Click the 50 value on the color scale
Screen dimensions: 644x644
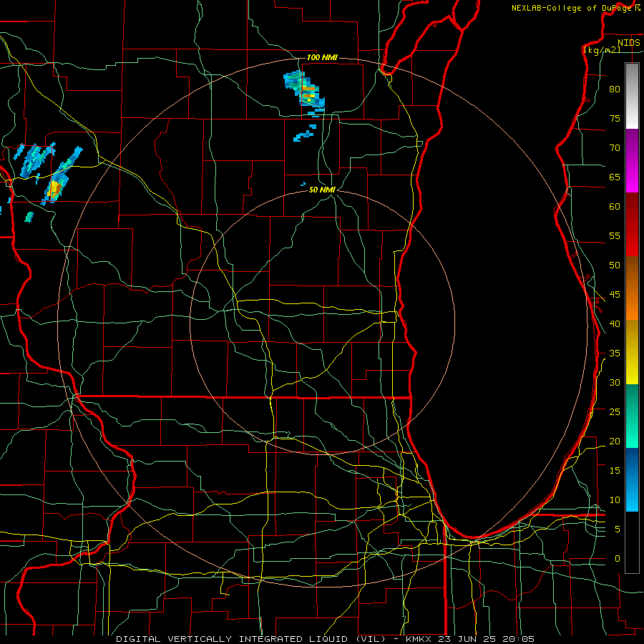coord(615,265)
